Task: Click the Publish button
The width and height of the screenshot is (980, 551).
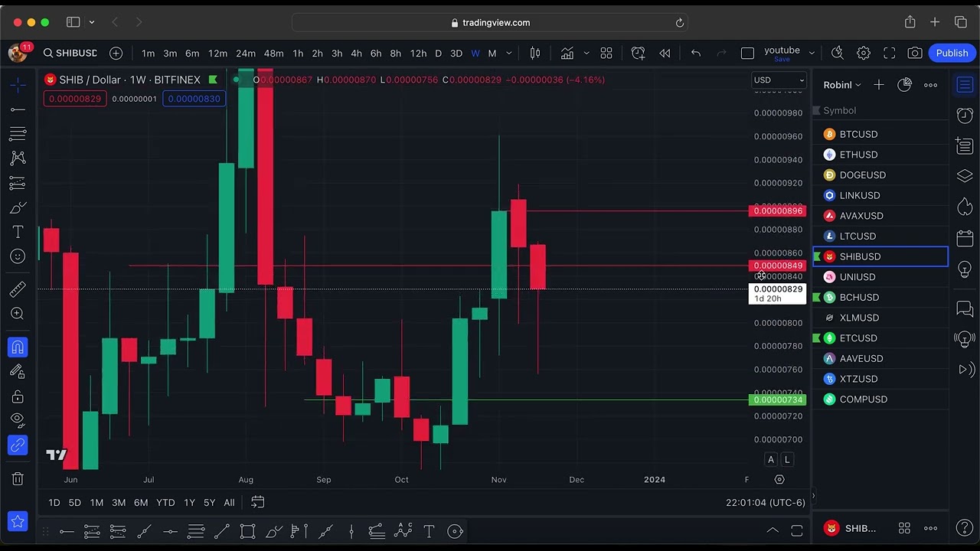Action: 952,53
